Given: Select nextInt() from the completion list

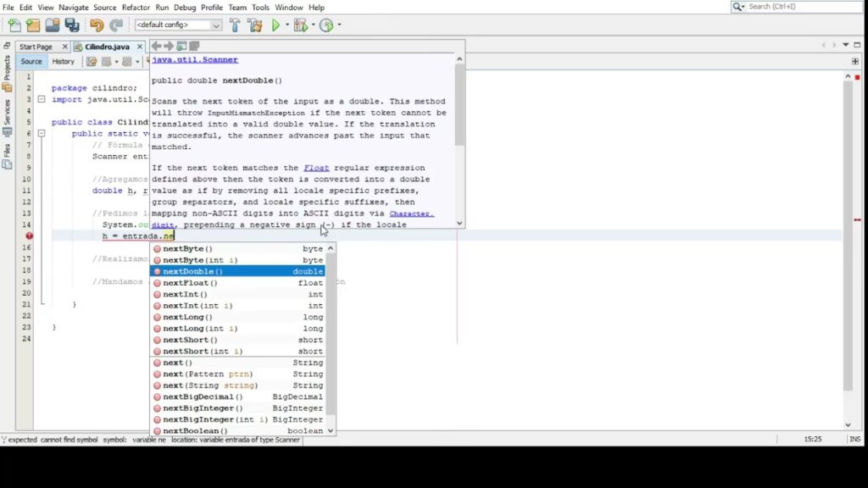Looking at the screenshot, I should [x=185, y=294].
